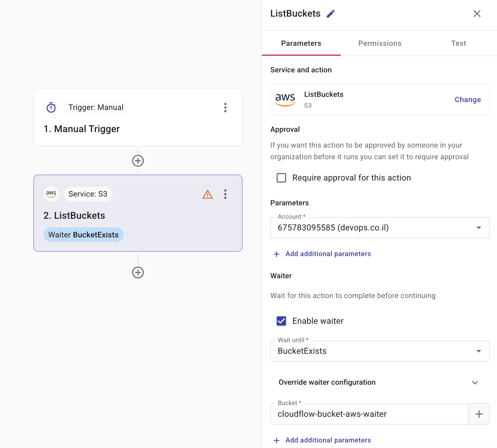Add a step below the ListBuckets card

pyautogui.click(x=138, y=272)
